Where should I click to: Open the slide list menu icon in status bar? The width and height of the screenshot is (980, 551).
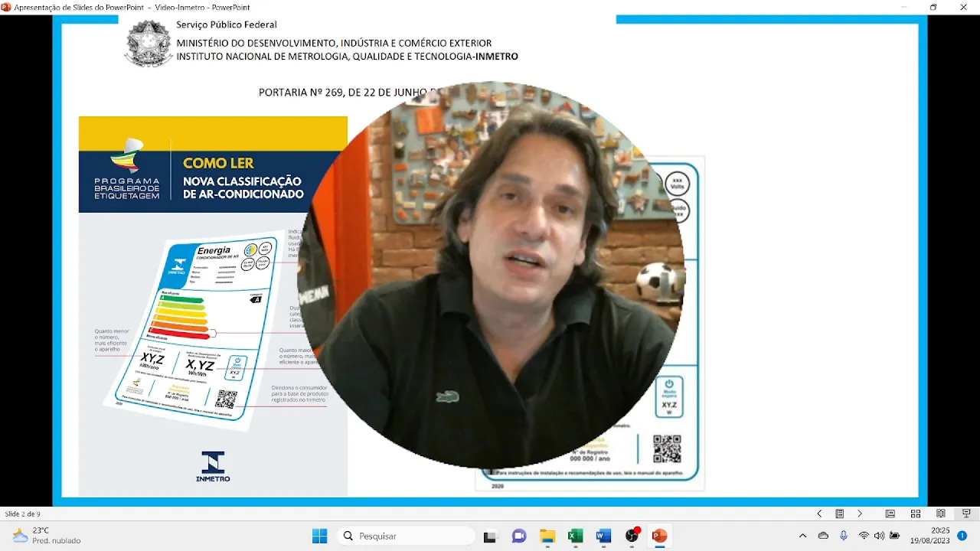pos(839,514)
